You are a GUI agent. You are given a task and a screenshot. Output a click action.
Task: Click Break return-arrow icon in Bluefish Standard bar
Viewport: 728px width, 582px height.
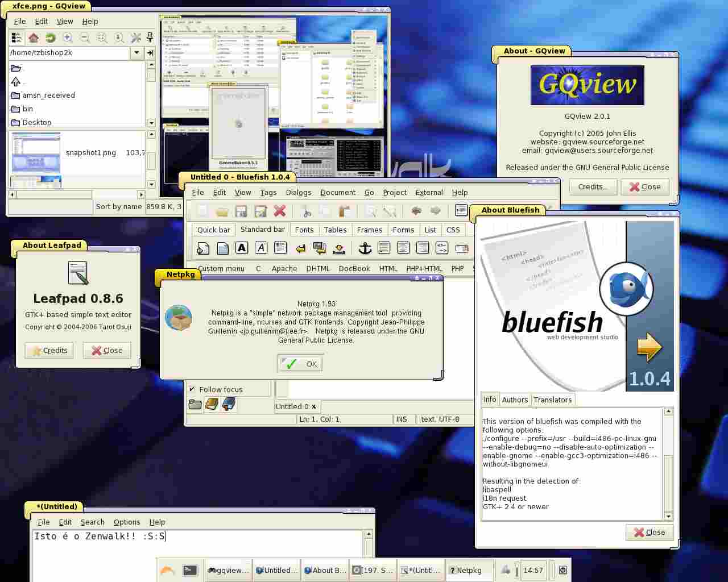point(300,248)
